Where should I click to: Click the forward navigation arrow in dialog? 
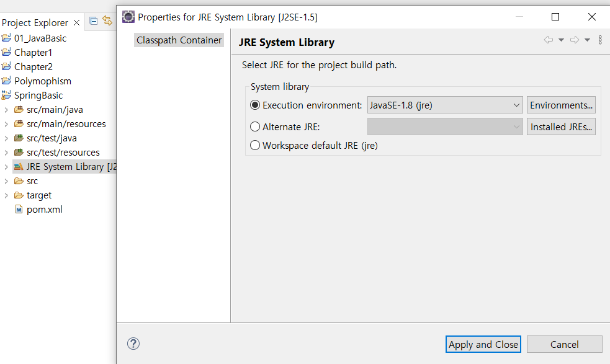pos(575,40)
